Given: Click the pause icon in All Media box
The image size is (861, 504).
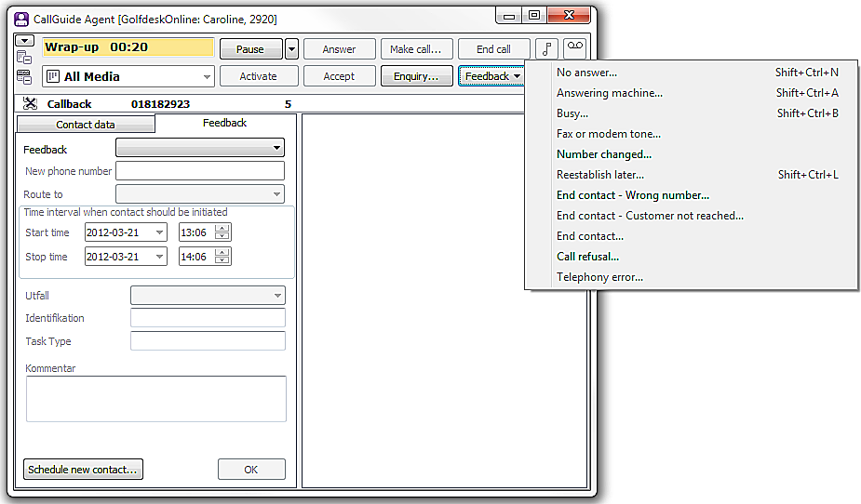Looking at the screenshot, I should pyautogui.click(x=53, y=76).
